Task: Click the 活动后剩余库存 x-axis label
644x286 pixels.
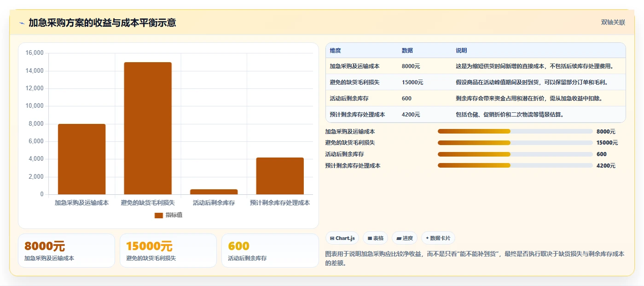Action: pos(214,203)
